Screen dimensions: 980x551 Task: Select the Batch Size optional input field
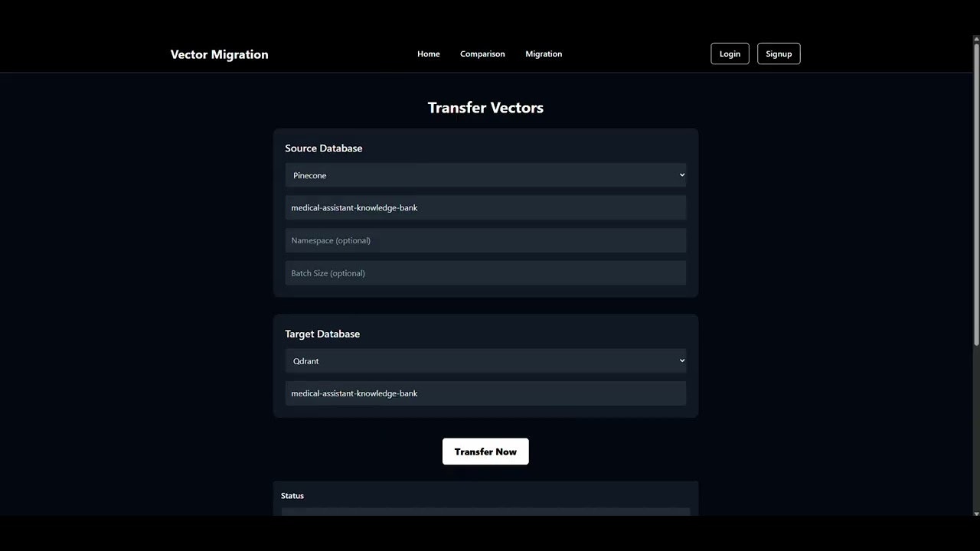click(x=485, y=272)
